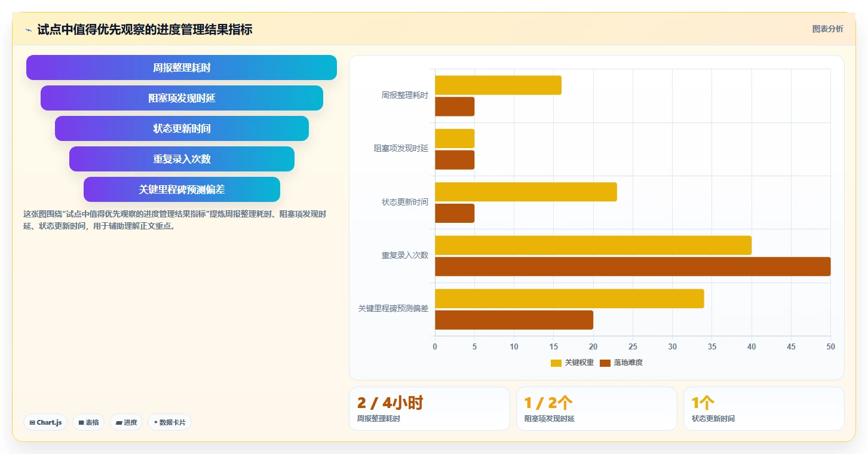The height and width of the screenshot is (454, 868).
Task: Open the 2 / 4小时 data card
Action: click(x=430, y=409)
